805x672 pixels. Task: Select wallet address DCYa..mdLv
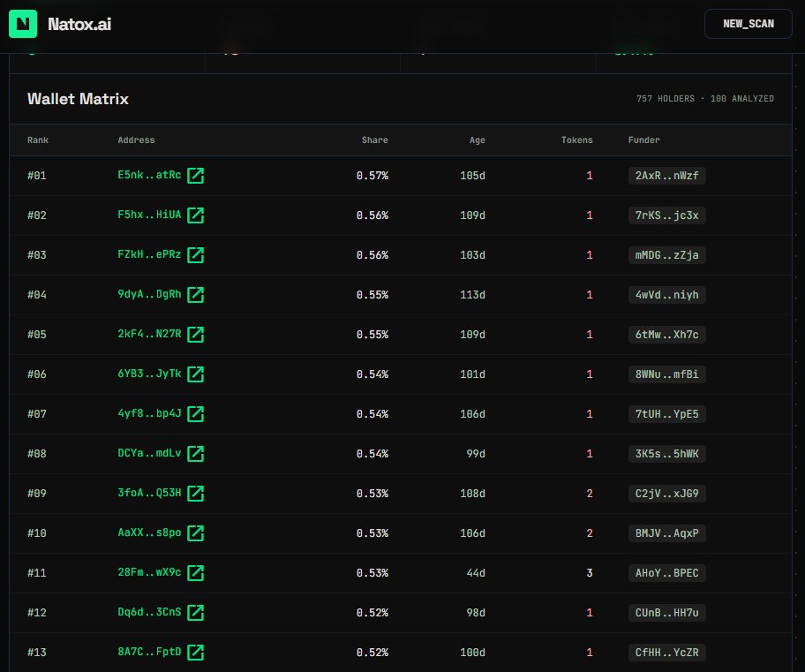click(149, 454)
